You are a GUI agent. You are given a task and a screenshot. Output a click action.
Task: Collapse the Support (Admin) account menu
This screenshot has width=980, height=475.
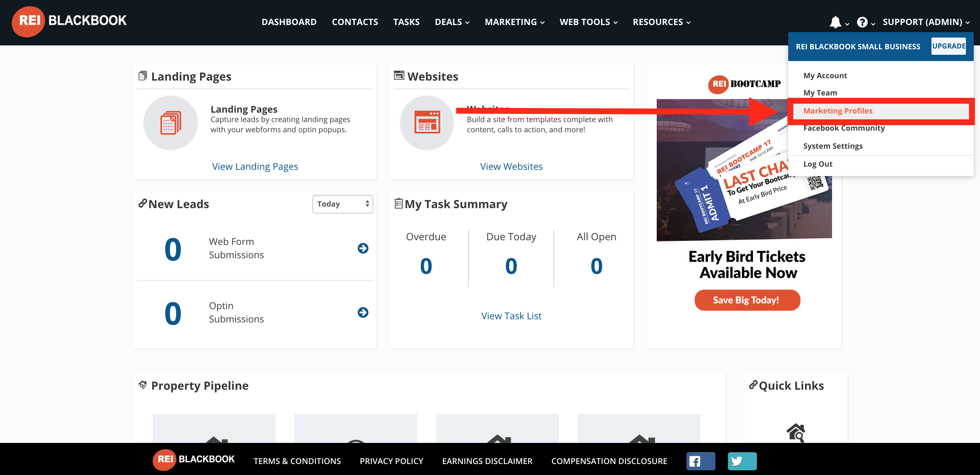[926, 22]
